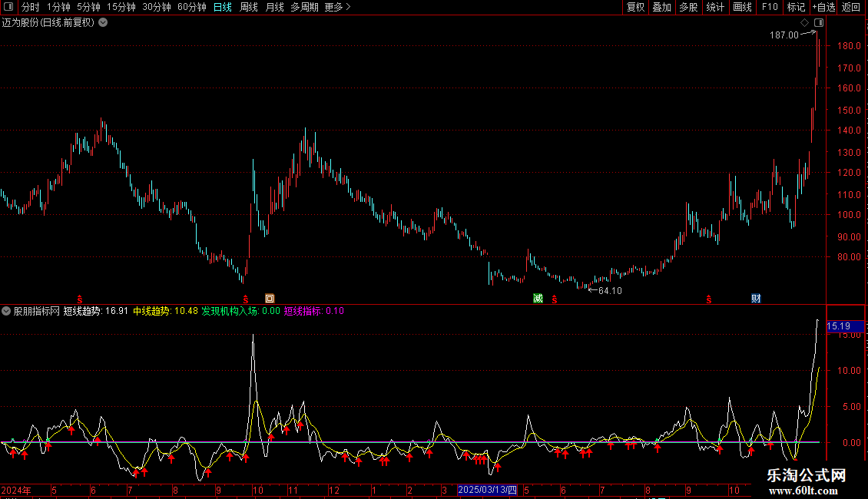868x499 pixels.
Task: Click the 复权 adjustment button
Action: (x=635, y=7)
